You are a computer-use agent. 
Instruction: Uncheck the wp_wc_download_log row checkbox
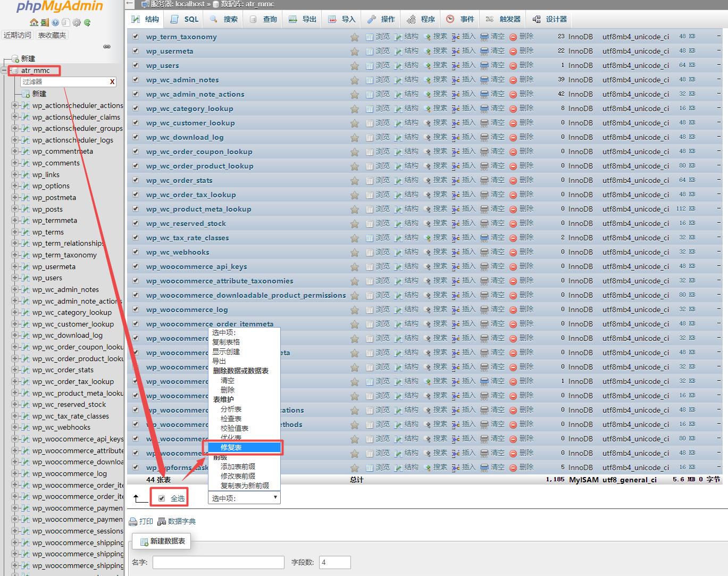135,137
